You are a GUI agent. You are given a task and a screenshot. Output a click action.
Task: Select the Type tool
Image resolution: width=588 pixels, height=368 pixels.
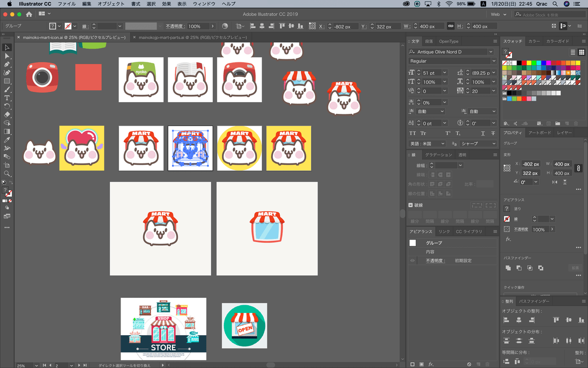pos(7,98)
